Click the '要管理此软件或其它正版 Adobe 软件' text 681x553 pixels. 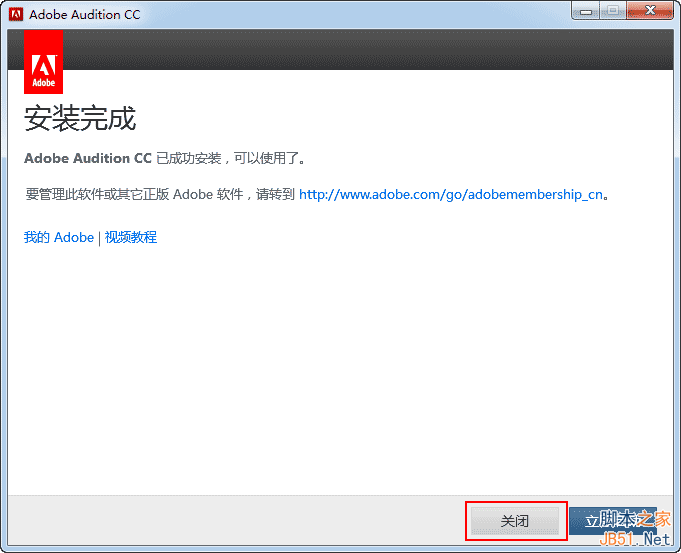[134, 194]
